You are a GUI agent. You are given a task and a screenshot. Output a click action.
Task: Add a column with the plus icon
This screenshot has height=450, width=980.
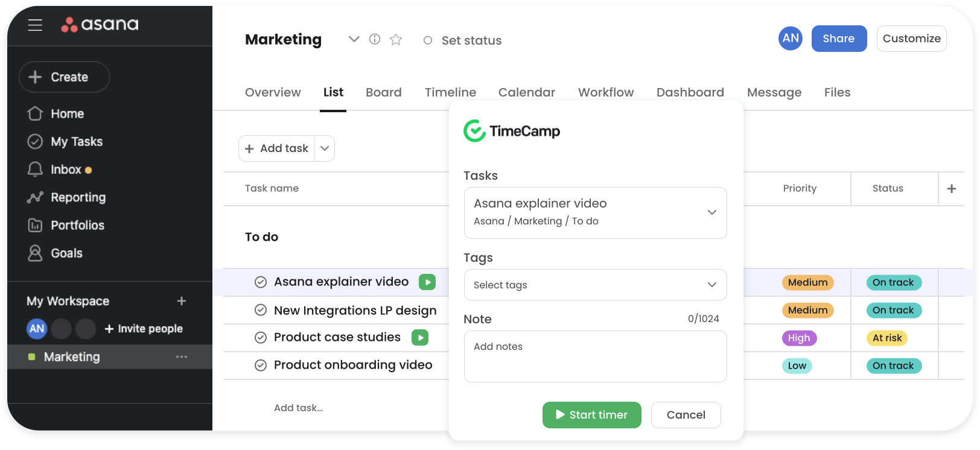point(952,189)
